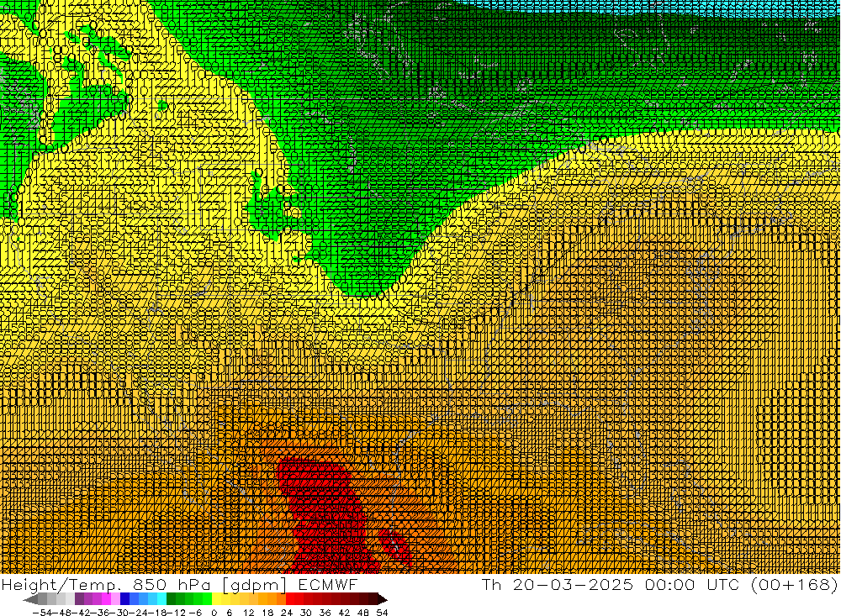Select the light pink legend swatch
841x616 pixels.
pos(115,599)
